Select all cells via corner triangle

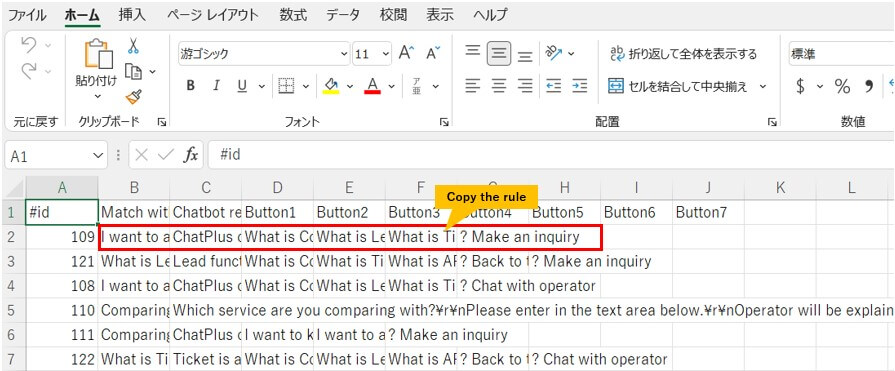click(x=14, y=188)
